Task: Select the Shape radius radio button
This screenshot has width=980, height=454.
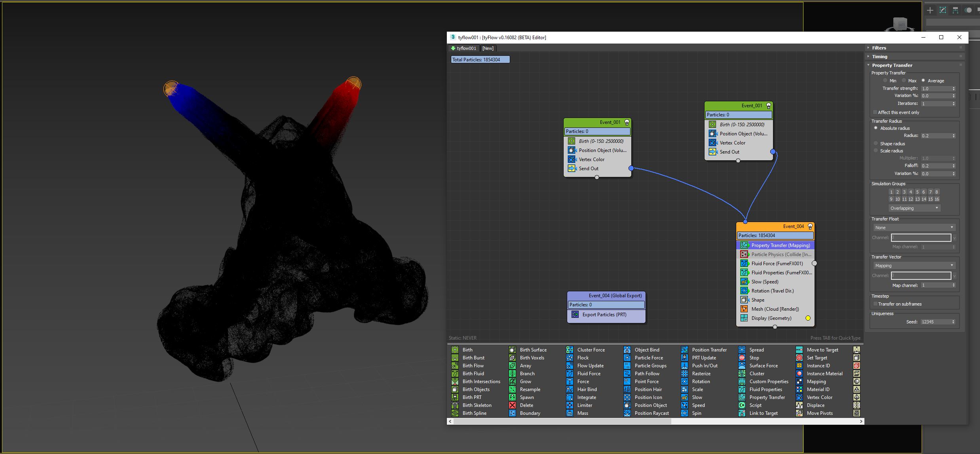Action: 876,143
